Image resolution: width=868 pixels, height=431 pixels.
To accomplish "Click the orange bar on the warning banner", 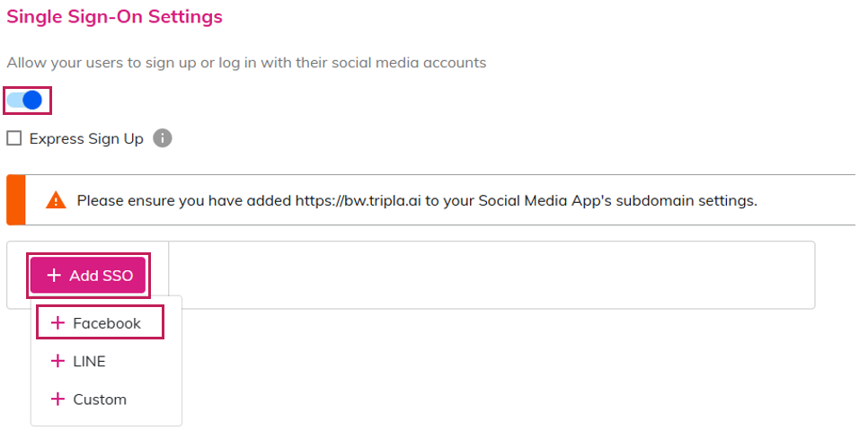I will (15, 200).
